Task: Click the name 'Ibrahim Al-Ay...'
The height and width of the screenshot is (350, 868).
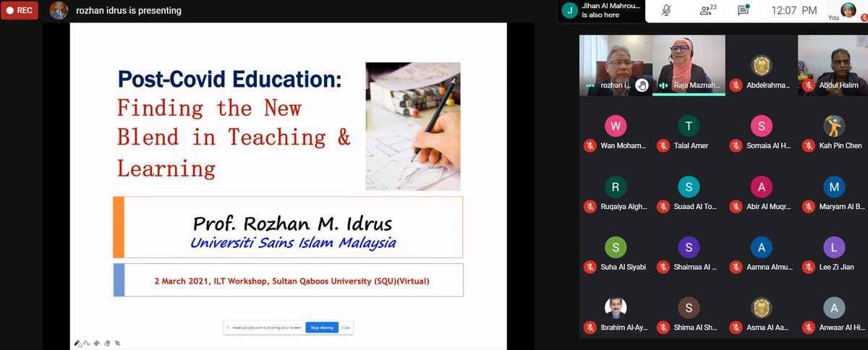Action: pyautogui.click(x=624, y=328)
